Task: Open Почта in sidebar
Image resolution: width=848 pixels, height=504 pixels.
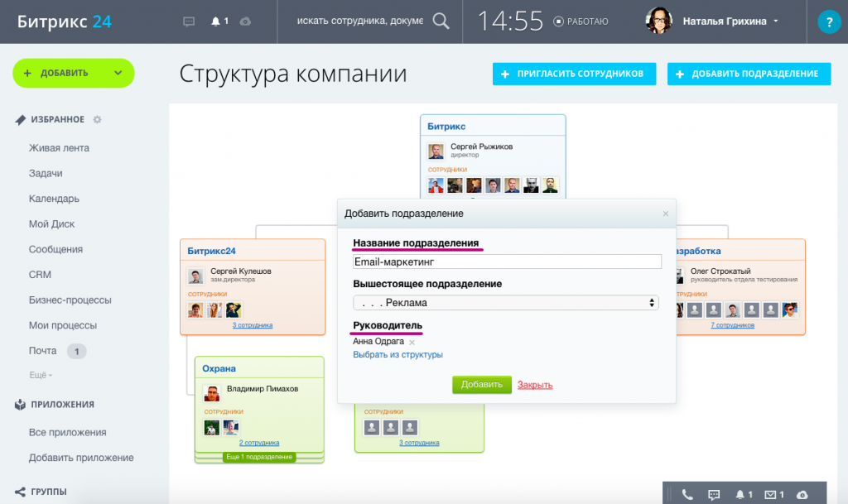Action: point(43,351)
